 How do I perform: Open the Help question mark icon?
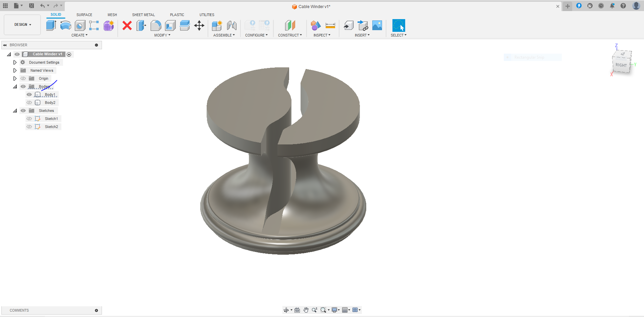tap(623, 6)
